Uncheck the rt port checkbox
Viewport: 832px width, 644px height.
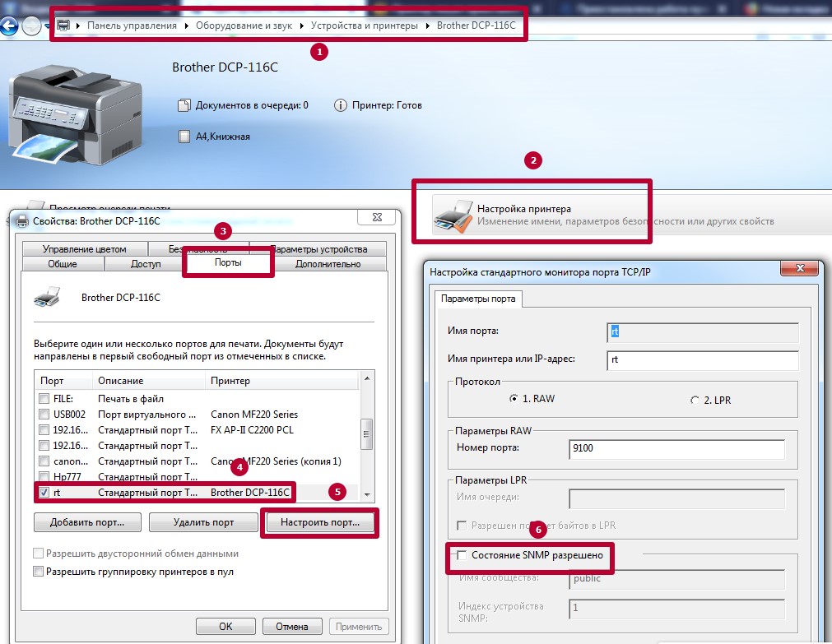[44, 493]
